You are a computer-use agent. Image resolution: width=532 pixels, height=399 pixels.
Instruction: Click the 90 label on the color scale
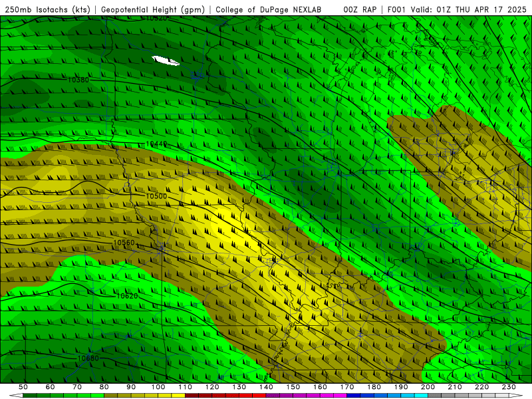tap(131, 387)
